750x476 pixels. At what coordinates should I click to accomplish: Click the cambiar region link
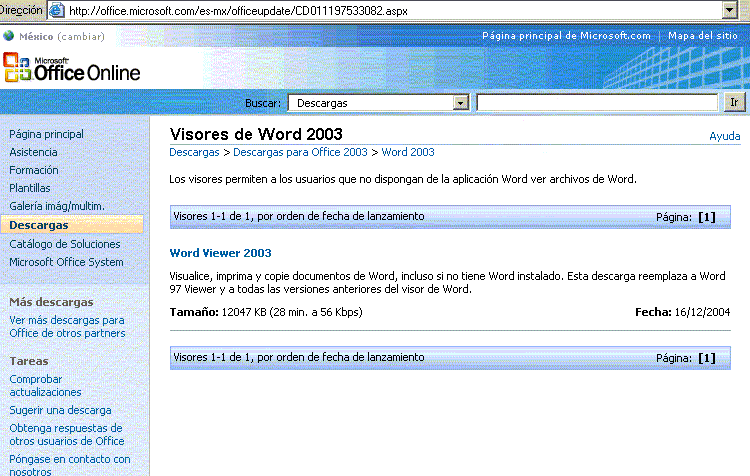(x=81, y=36)
